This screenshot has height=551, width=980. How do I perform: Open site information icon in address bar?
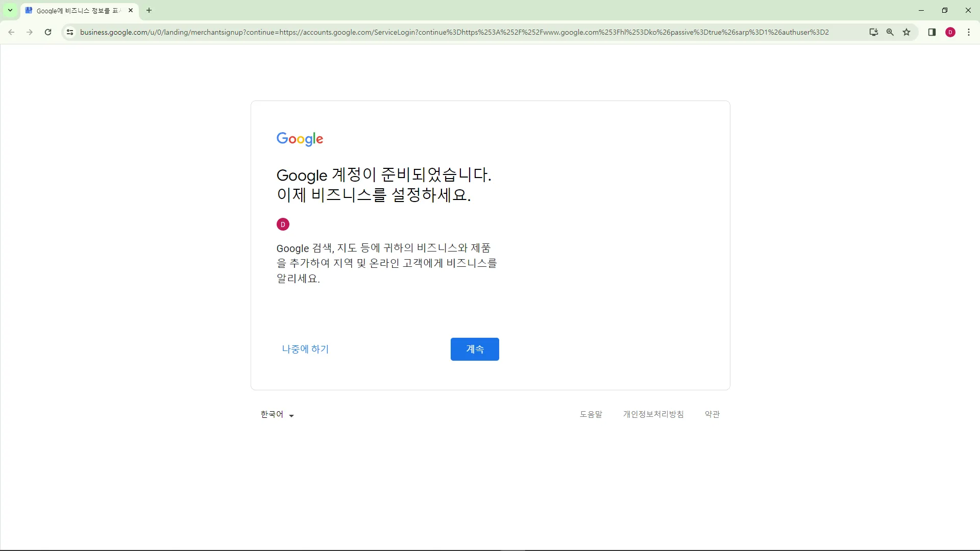coord(70,32)
